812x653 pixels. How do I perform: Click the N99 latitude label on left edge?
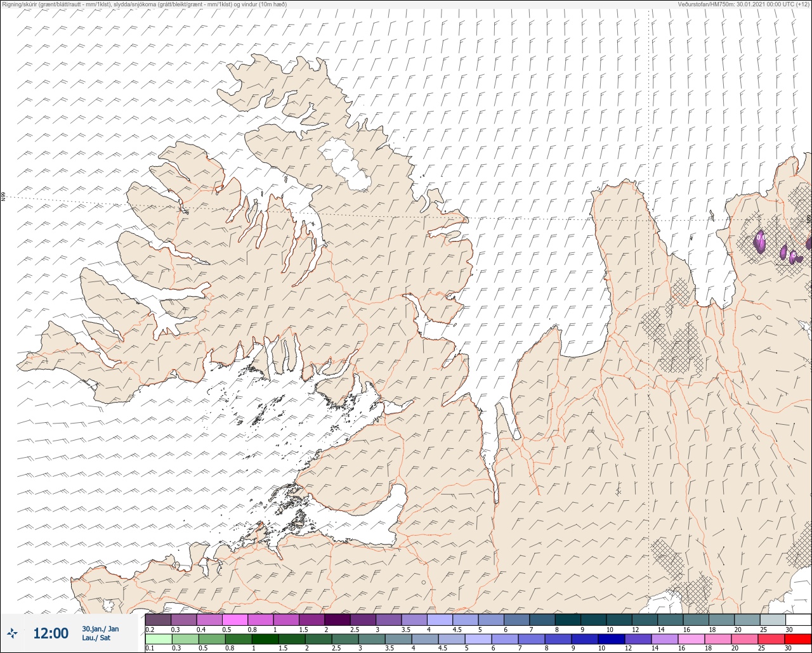coord(3,197)
